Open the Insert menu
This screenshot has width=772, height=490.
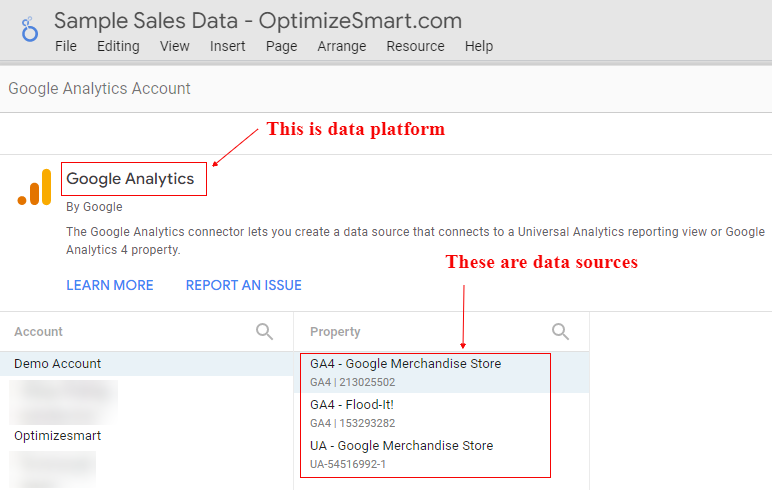click(x=227, y=46)
